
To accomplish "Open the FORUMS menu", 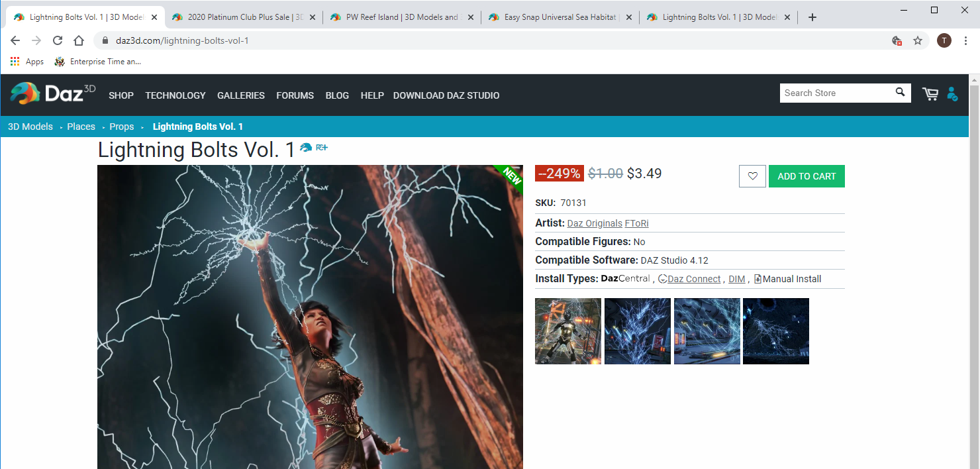I will point(295,95).
